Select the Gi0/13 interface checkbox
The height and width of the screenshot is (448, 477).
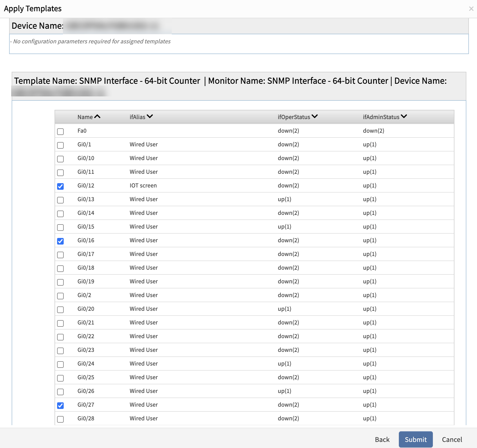point(60,200)
